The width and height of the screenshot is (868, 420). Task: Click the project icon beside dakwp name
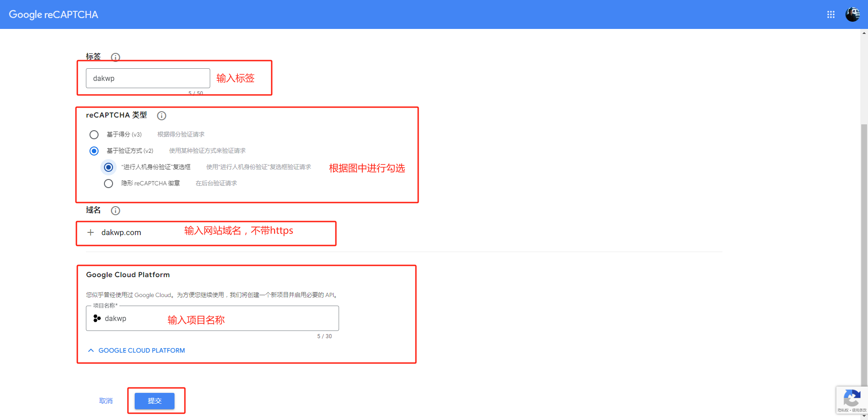click(x=97, y=318)
